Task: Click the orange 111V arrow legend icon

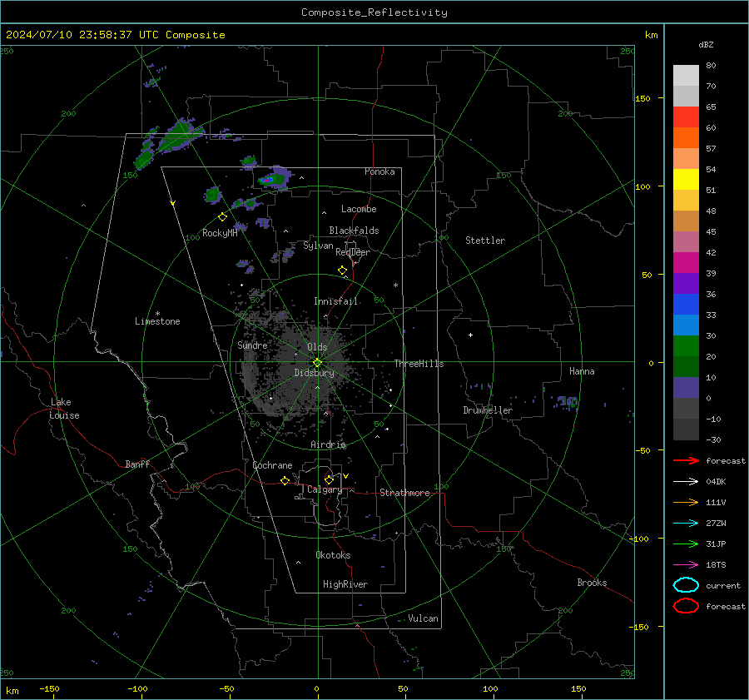Action: pyautogui.click(x=686, y=502)
